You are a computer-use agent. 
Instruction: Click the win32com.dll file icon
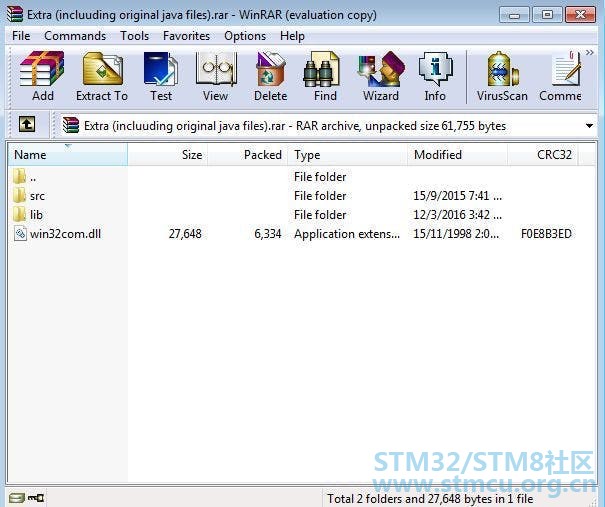coord(20,233)
